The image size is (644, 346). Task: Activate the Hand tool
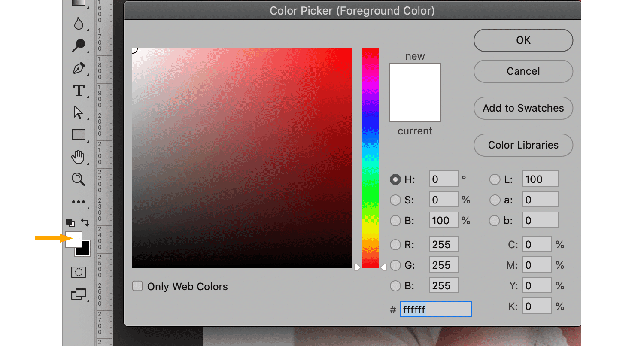pyautogui.click(x=79, y=157)
